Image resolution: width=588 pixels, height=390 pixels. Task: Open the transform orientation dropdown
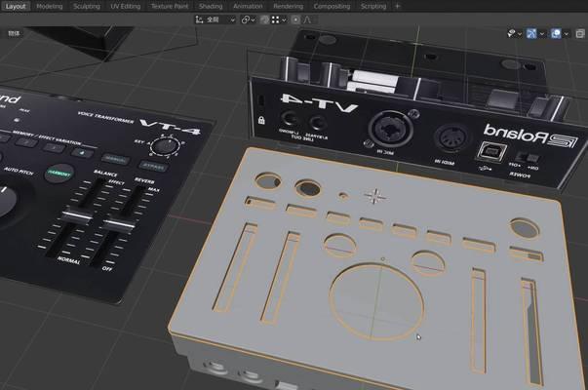(x=215, y=19)
